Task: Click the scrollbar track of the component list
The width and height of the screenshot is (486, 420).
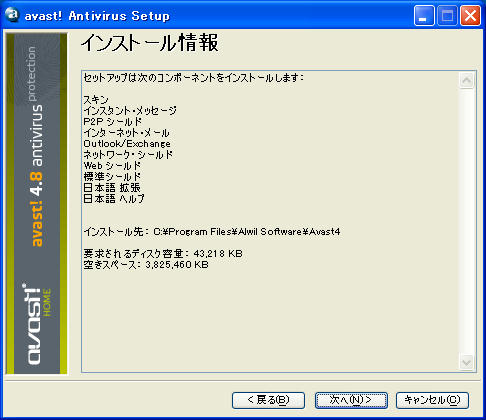Action: coord(467,221)
